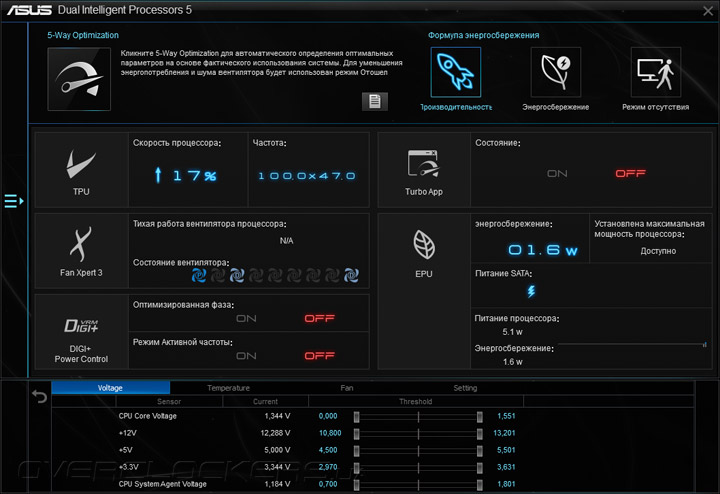This screenshot has height=494, width=720.
Task: Open the EPU leaf module
Action: pyautogui.click(x=423, y=292)
